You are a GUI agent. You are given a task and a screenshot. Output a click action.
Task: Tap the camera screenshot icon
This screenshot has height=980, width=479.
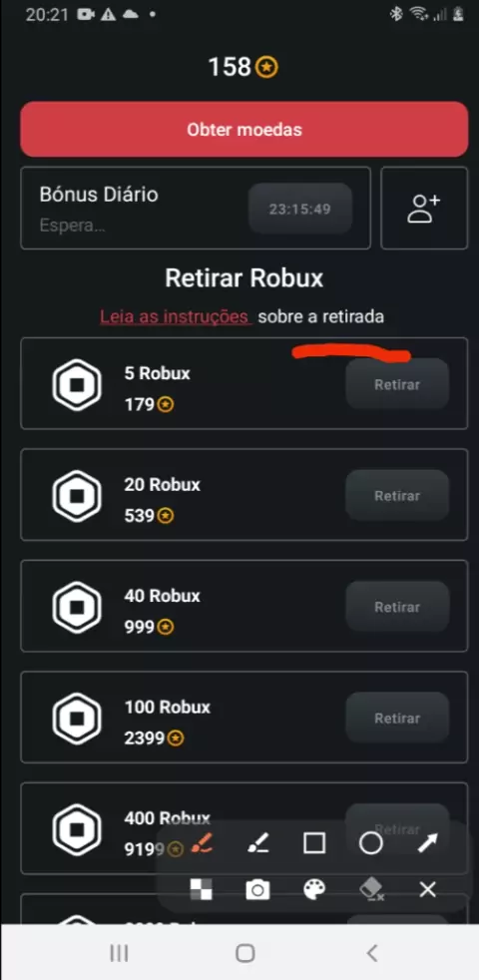(257, 890)
